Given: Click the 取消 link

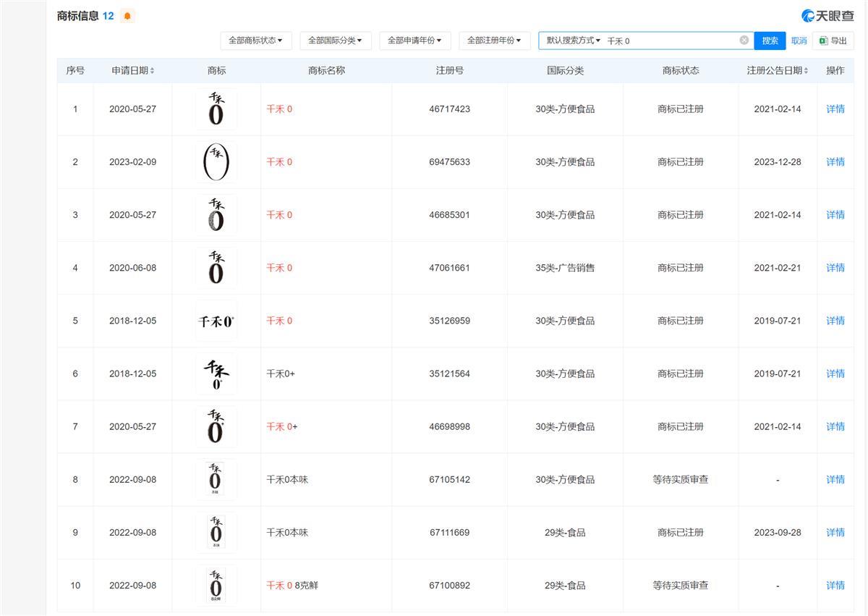Looking at the screenshot, I should coord(799,41).
